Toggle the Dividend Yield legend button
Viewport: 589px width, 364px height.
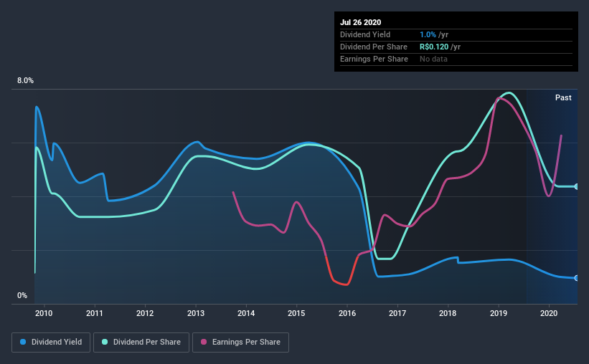[51, 343]
